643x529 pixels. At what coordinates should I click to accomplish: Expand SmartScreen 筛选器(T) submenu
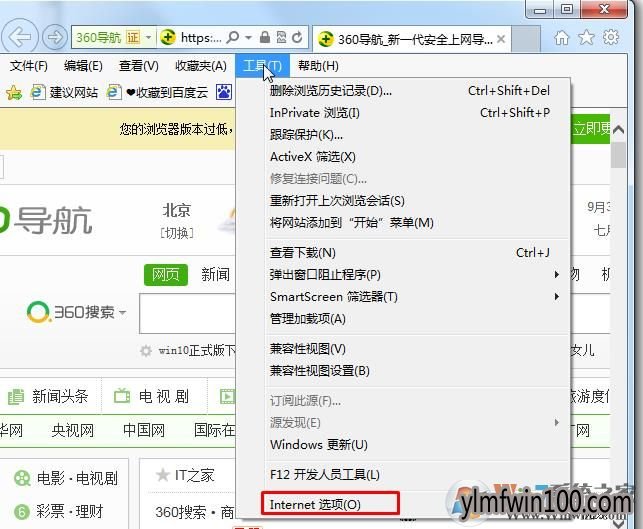pyautogui.click(x=556, y=296)
